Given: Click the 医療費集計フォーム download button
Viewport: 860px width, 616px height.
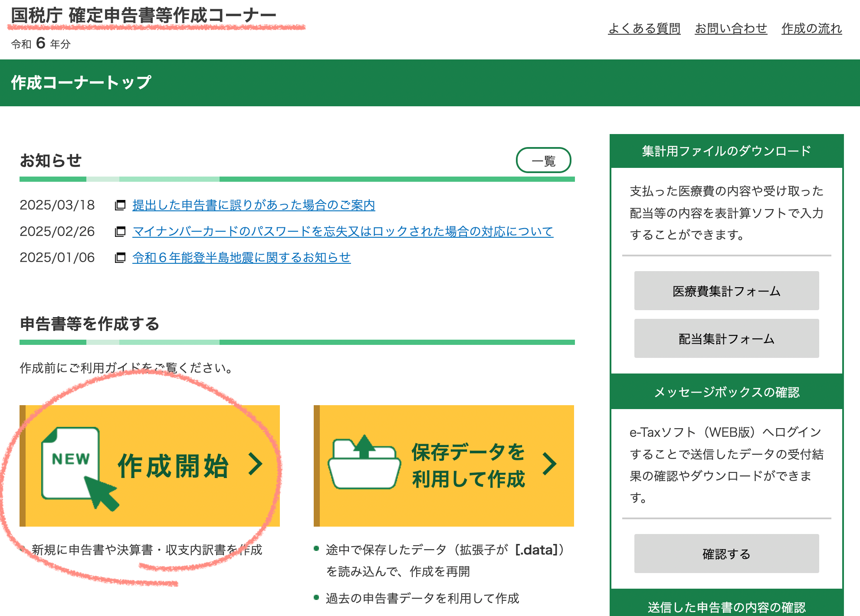Looking at the screenshot, I should [x=726, y=291].
